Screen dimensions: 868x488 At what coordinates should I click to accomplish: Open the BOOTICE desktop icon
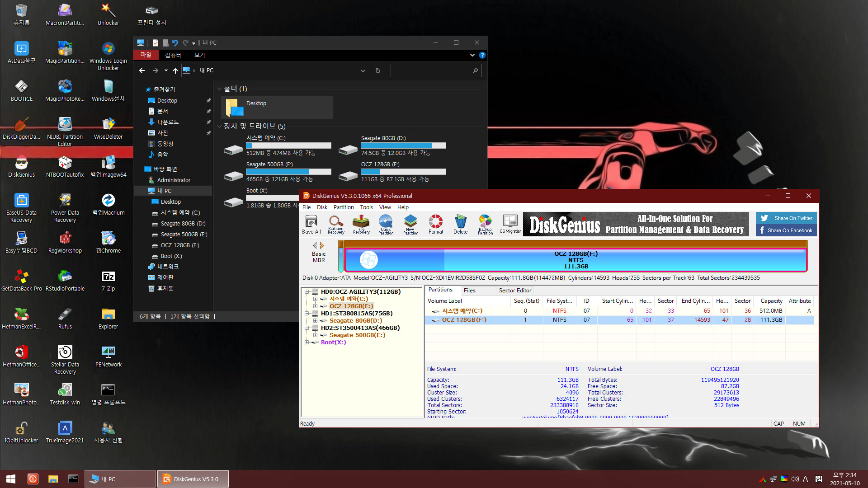[x=22, y=91]
